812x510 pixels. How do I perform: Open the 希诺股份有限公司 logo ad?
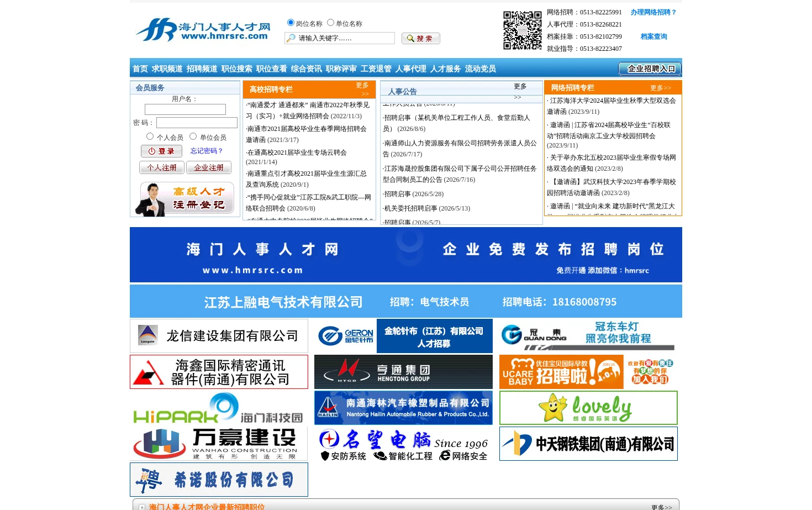[x=219, y=480]
